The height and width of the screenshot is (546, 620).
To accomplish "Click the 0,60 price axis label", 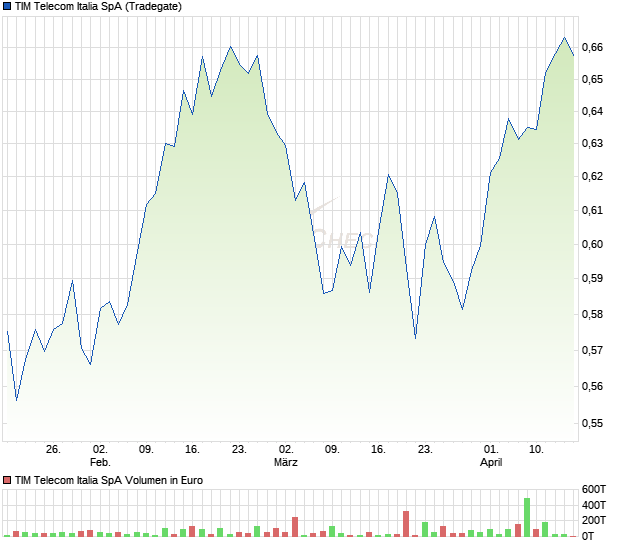I will click(x=592, y=244).
